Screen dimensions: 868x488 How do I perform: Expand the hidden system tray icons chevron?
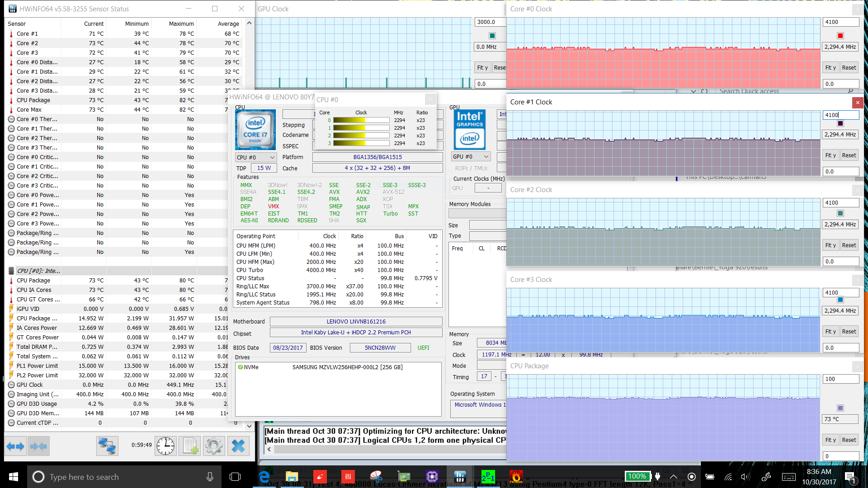[674, 476]
